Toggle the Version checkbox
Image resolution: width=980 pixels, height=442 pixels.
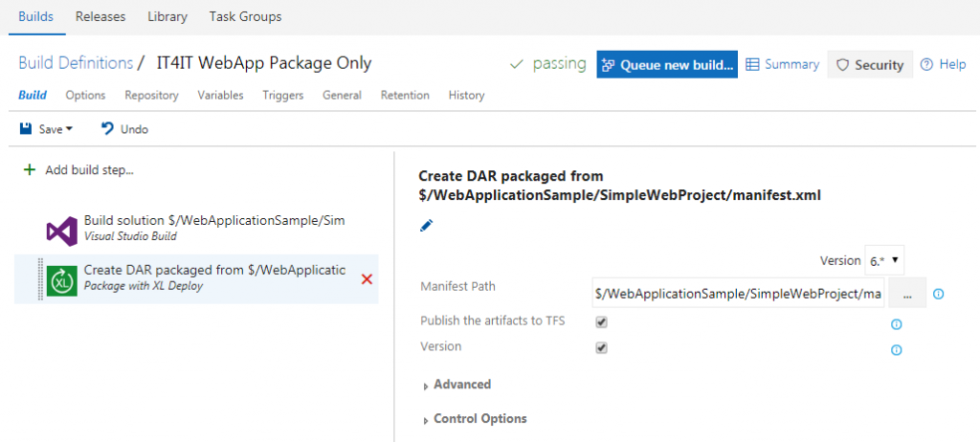tap(601, 347)
